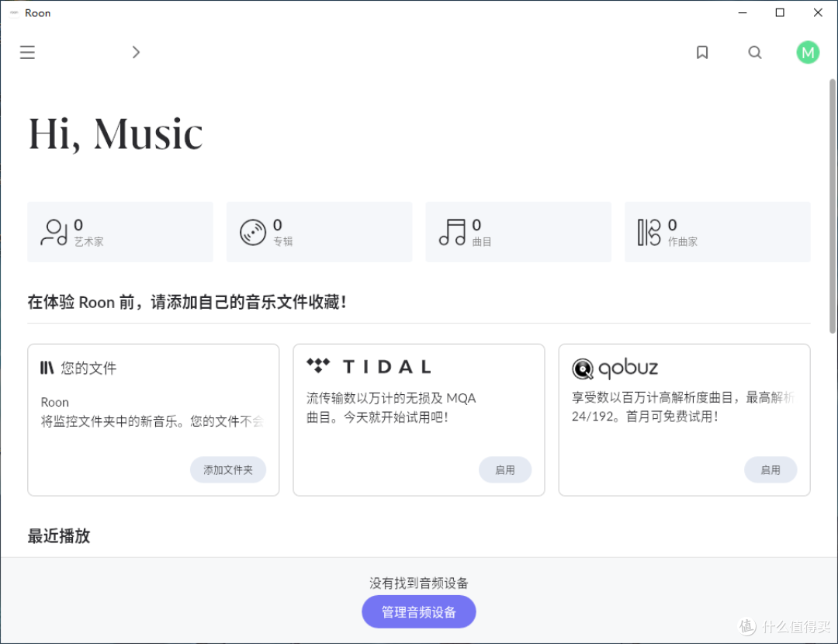Select the 专辑 (albums) library card
Image resolution: width=838 pixels, height=644 pixels.
coord(319,231)
